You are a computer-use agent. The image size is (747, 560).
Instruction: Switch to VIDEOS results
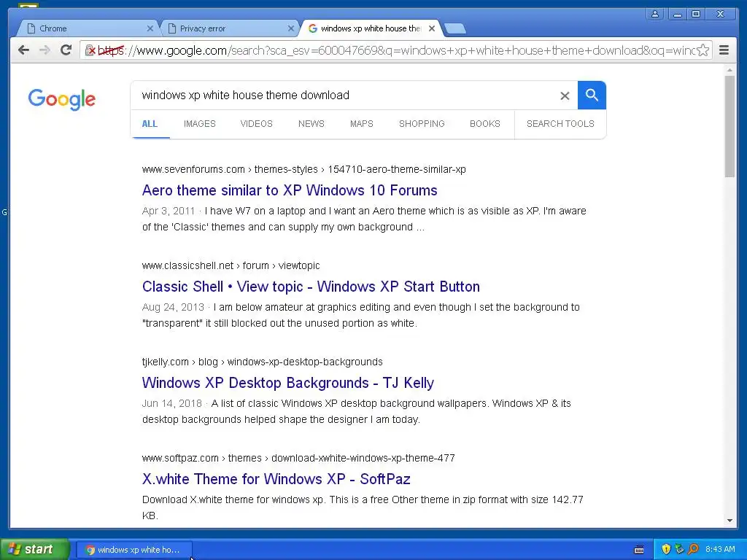pyautogui.click(x=256, y=124)
